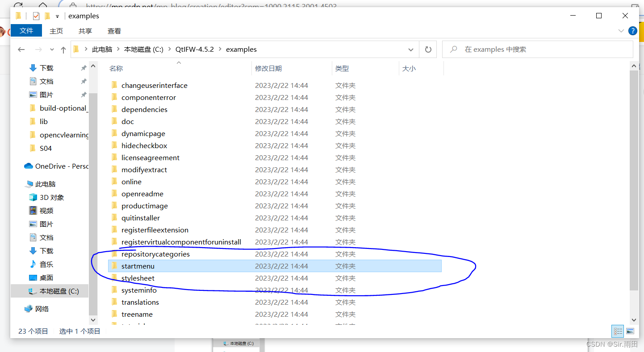Open the 文件 menu
Screen dimensions: 644x352
26,31
